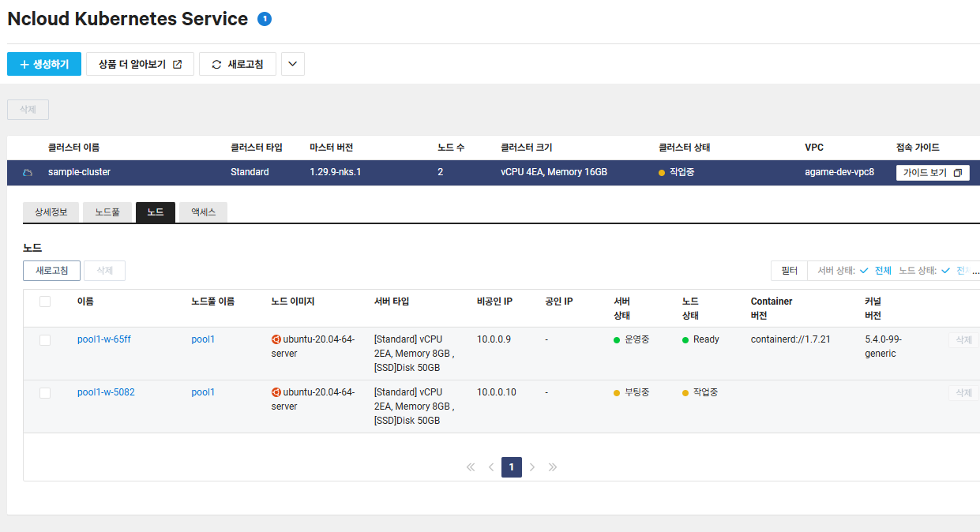Go to last page with double-right arrow
980x532 pixels.
[x=553, y=467]
